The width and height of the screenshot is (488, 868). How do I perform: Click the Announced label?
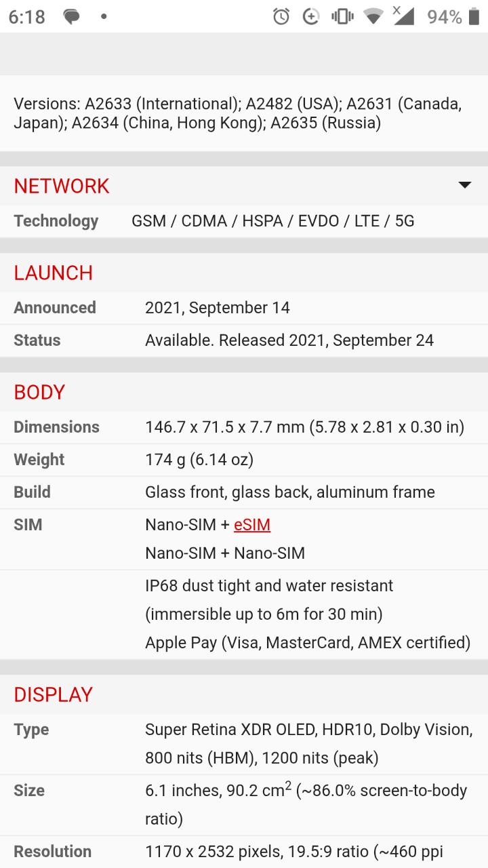(55, 308)
